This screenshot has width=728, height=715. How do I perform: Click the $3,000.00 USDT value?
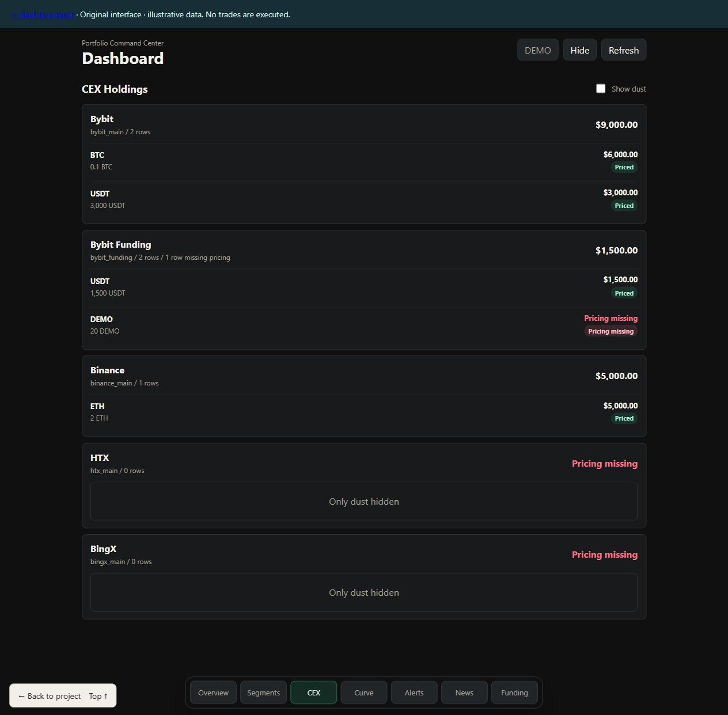point(620,192)
